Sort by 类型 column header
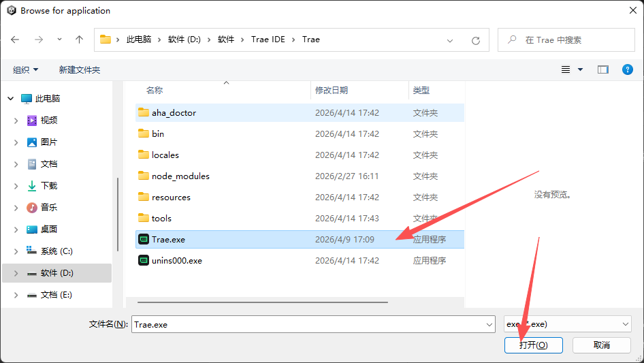The height and width of the screenshot is (363, 644). pos(421,90)
